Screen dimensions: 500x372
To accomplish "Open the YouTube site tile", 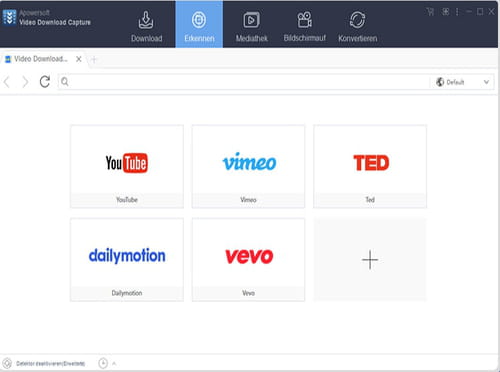I will pyautogui.click(x=127, y=166).
